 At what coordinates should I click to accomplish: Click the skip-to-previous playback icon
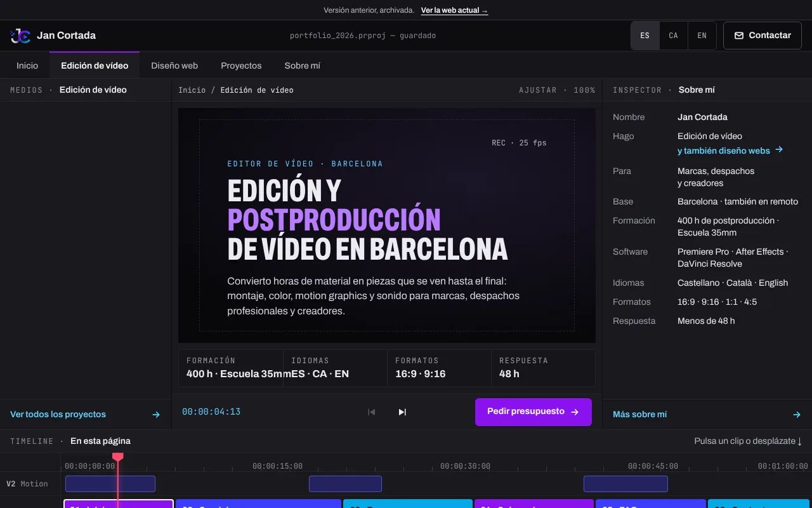coord(372,412)
